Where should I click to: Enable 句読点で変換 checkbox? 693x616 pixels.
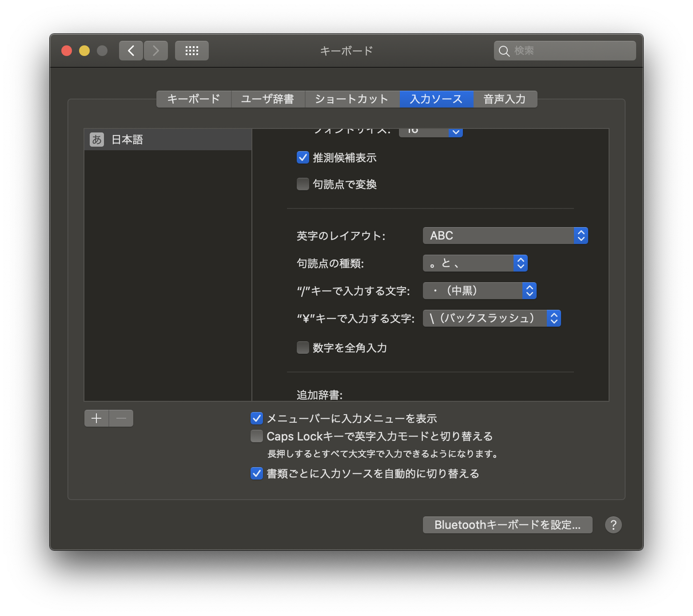pyautogui.click(x=303, y=184)
